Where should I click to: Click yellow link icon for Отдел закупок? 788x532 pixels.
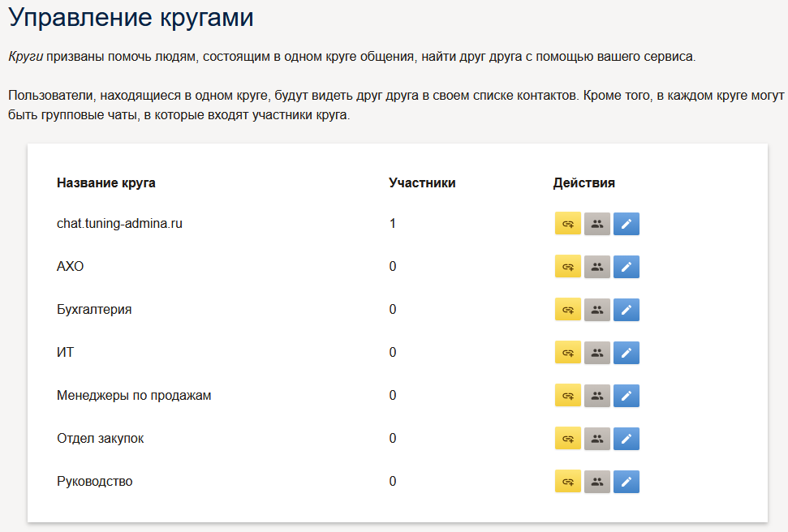pyautogui.click(x=568, y=439)
